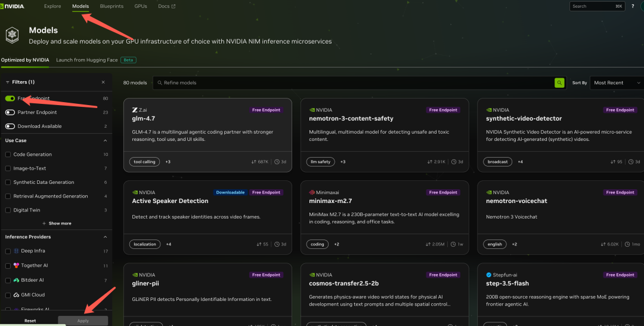Expand Show more use cases
The image size is (644, 326).
[57, 223]
